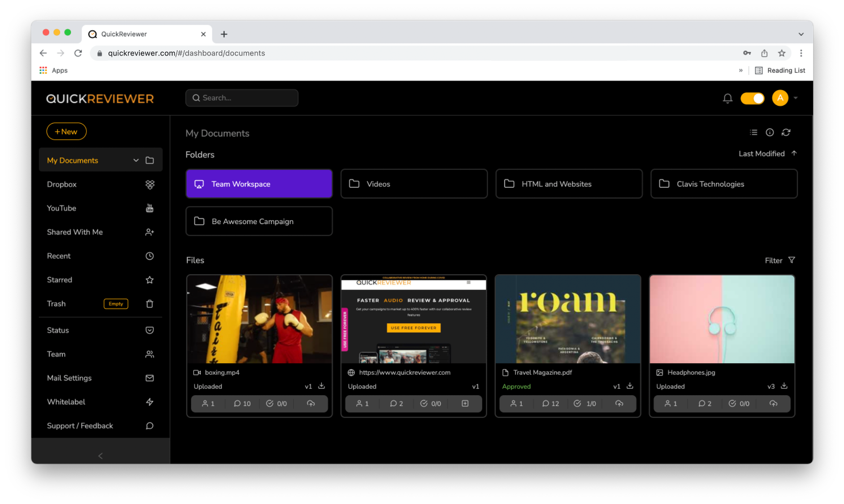The width and height of the screenshot is (844, 504).
Task: Open the files Filter funnel
Action: tap(792, 260)
